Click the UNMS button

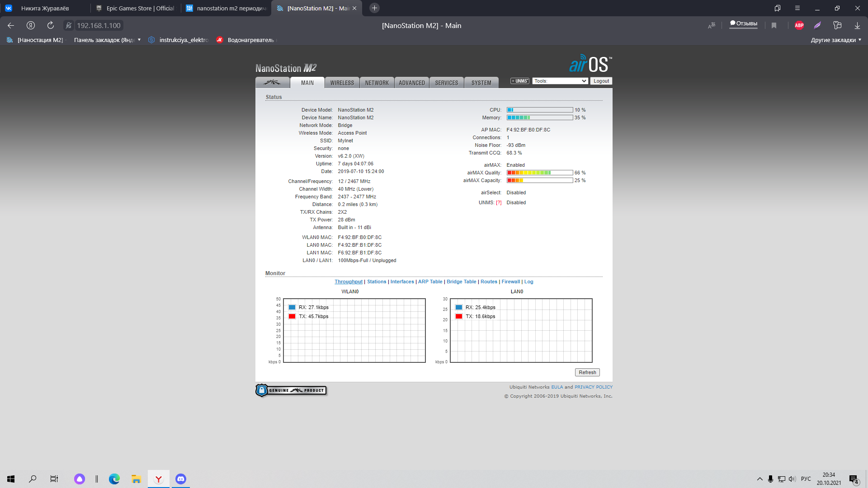[520, 81]
